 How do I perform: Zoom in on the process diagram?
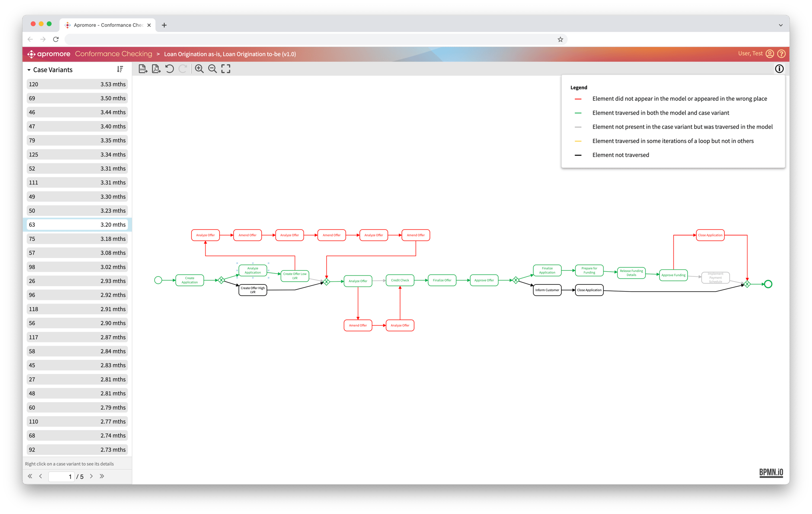point(199,68)
